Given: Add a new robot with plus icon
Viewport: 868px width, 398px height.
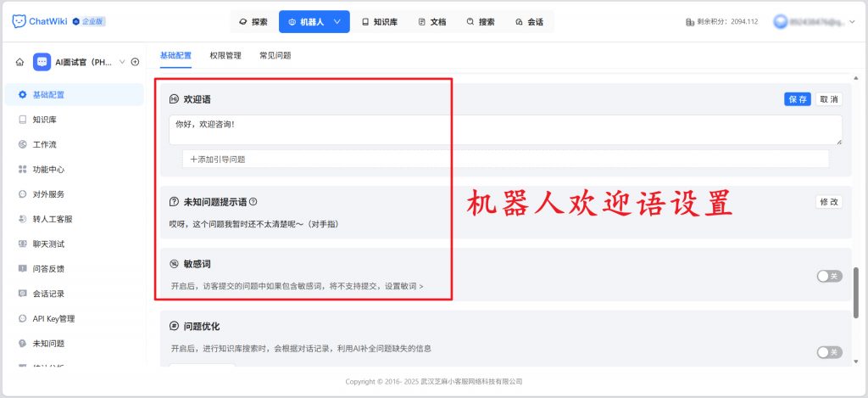Looking at the screenshot, I should coord(135,62).
